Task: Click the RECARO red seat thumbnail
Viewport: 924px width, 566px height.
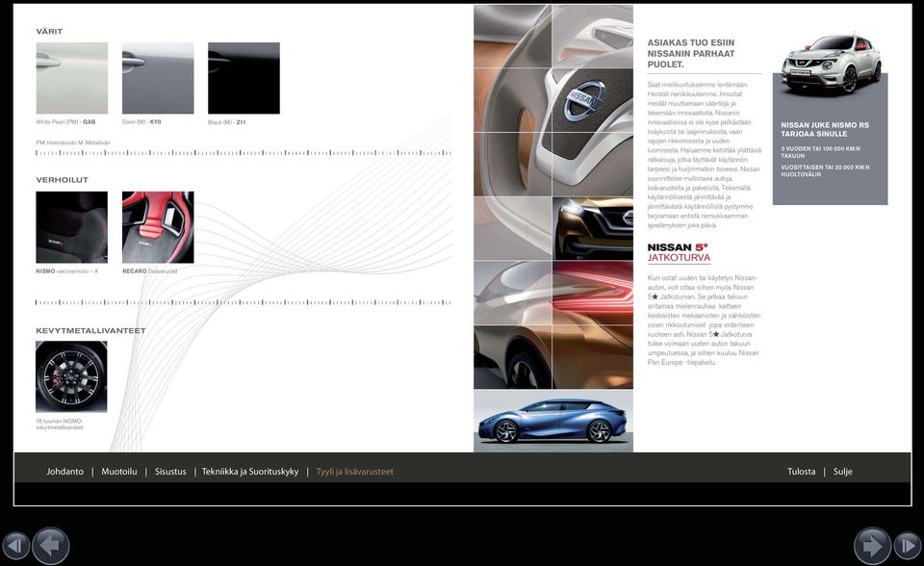Action: click(x=158, y=227)
